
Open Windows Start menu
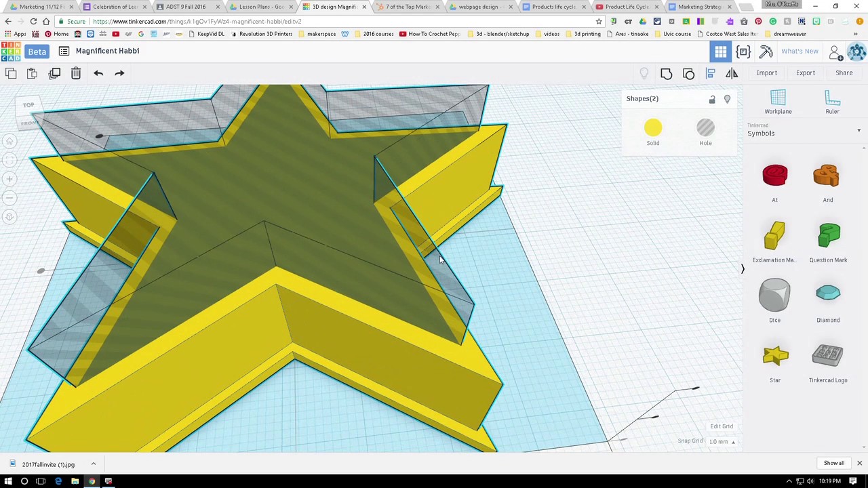pyautogui.click(x=8, y=481)
